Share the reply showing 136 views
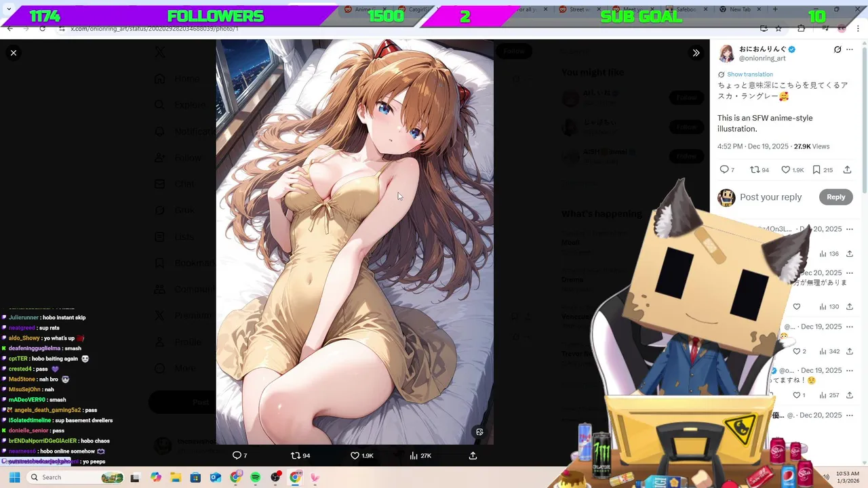Image resolution: width=868 pixels, height=488 pixels. (x=849, y=253)
